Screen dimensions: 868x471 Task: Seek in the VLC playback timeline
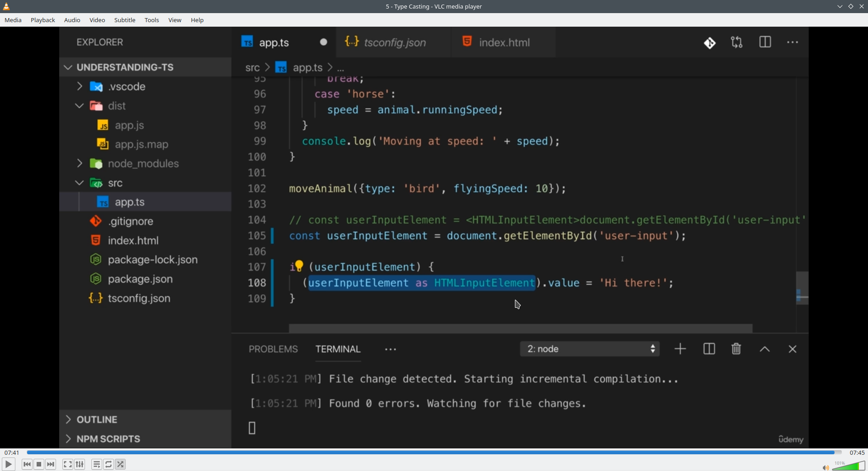[x=434, y=452]
